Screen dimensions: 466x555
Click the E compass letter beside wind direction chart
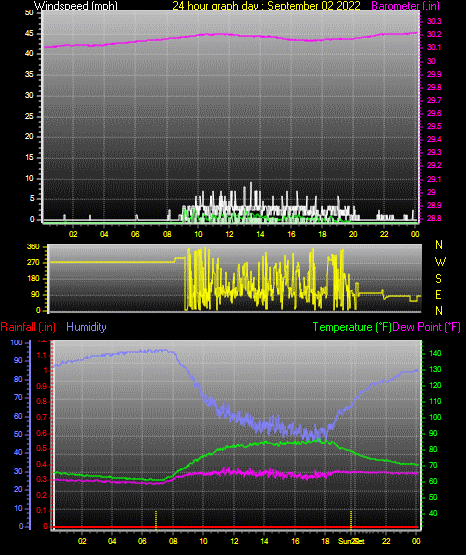point(438,294)
